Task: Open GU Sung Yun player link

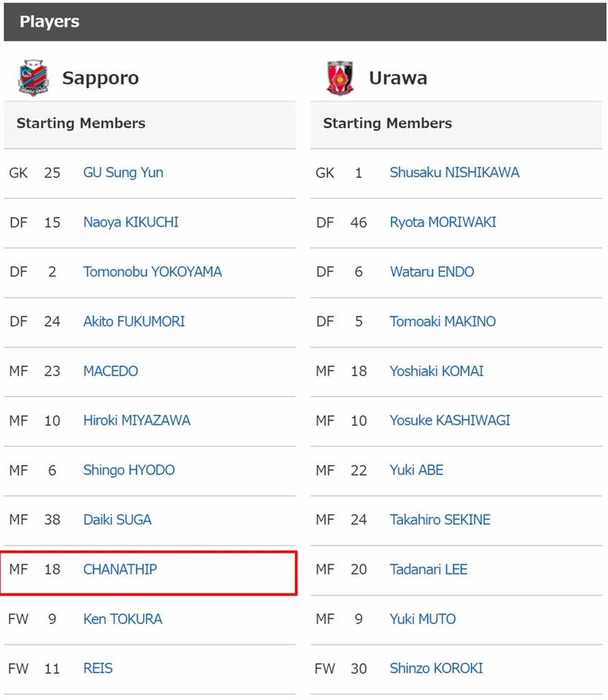Action: [x=123, y=173]
